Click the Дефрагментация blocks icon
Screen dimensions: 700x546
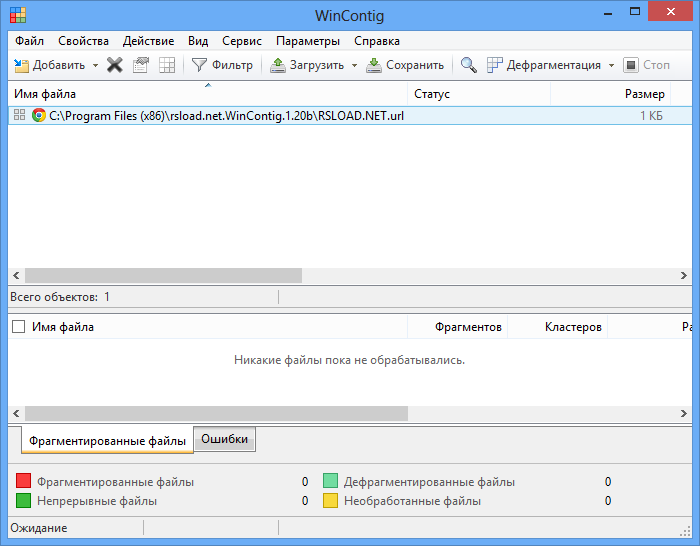494,65
